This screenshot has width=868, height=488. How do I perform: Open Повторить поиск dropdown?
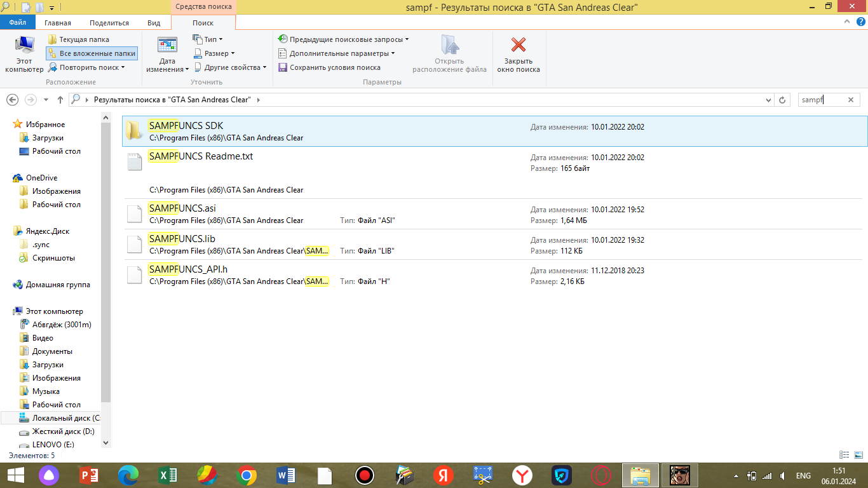[86, 67]
